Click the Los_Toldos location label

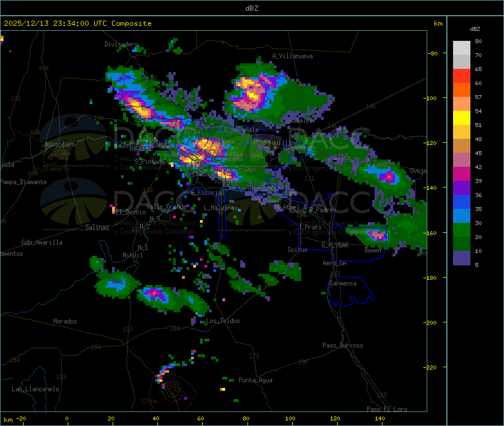(x=223, y=321)
